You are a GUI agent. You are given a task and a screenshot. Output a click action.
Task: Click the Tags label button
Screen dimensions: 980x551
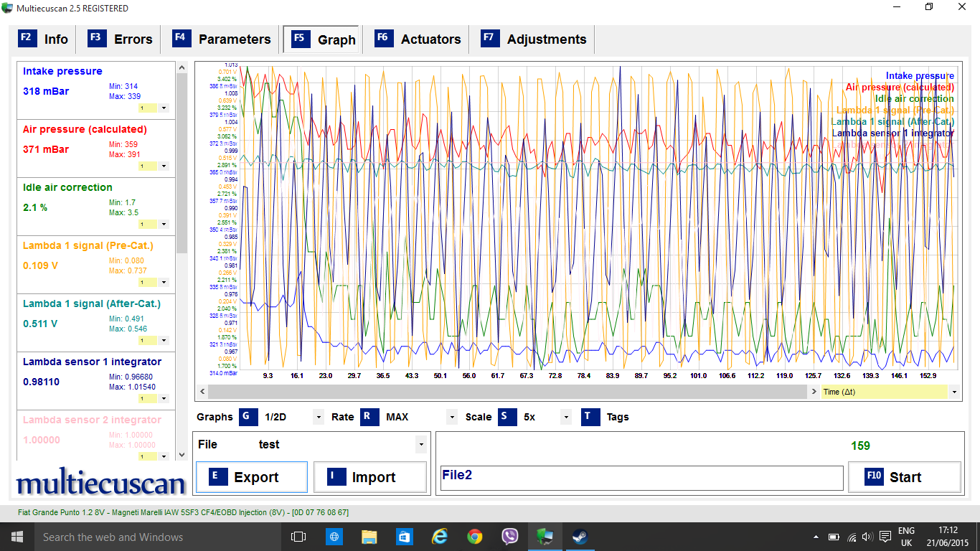point(618,417)
